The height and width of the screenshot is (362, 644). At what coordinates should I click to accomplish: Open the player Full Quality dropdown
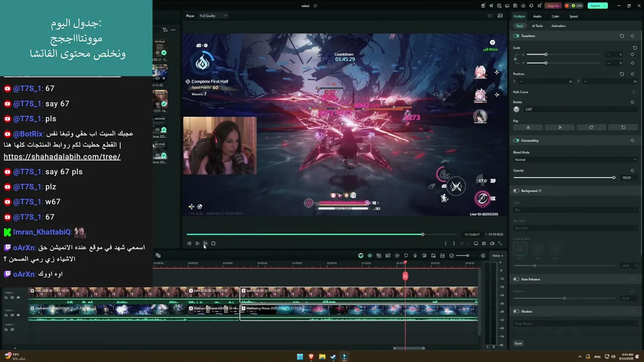point(213,16)
